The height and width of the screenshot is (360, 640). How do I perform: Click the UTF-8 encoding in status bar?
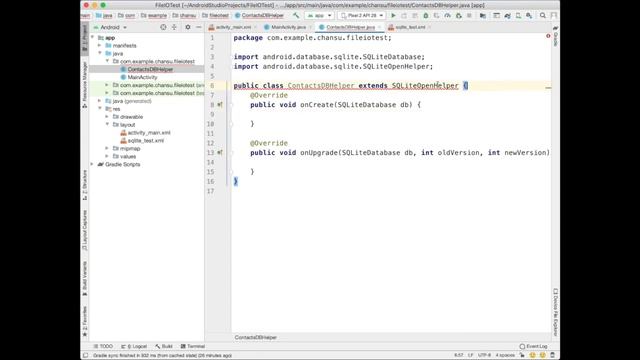pos(484,356)
